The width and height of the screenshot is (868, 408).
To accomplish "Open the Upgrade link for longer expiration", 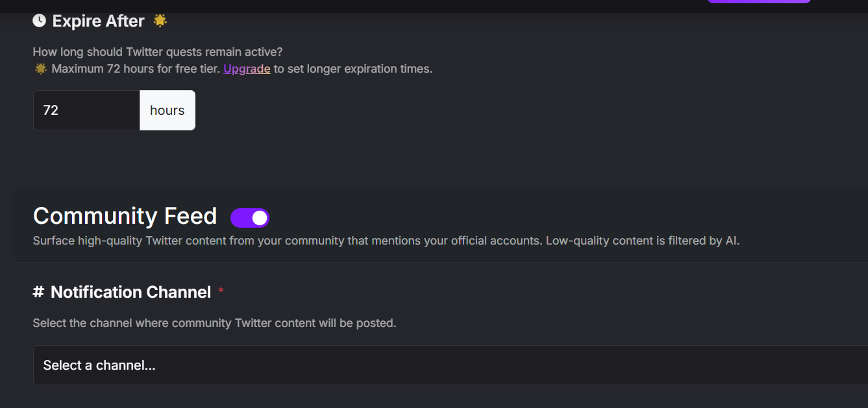I will (247, 68).
